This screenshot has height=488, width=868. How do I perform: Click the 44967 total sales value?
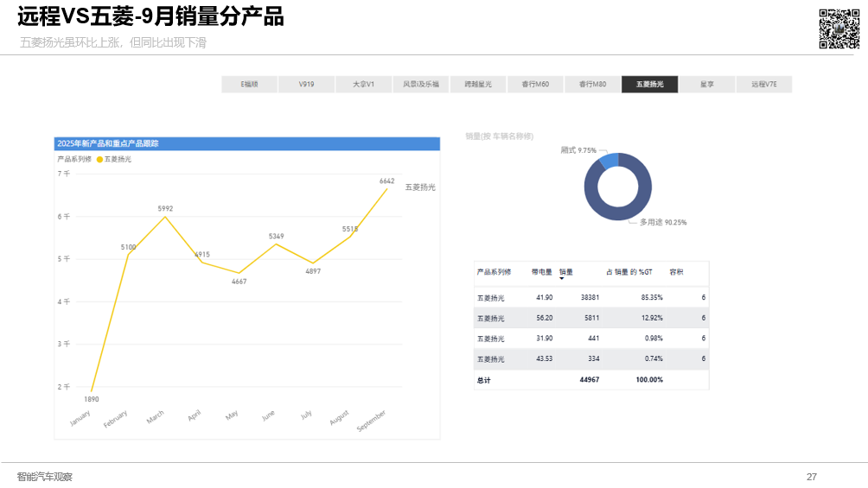(x=590, y=379)
